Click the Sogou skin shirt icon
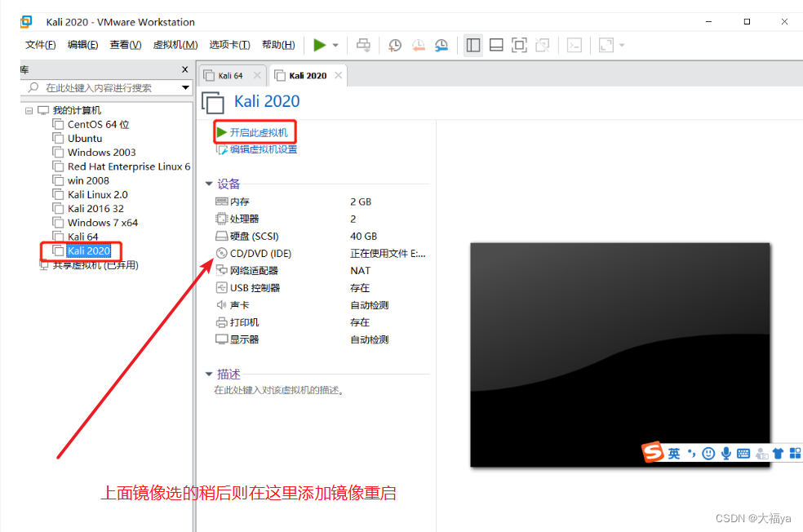Viewport: 803px width, 532px height. 778,453
